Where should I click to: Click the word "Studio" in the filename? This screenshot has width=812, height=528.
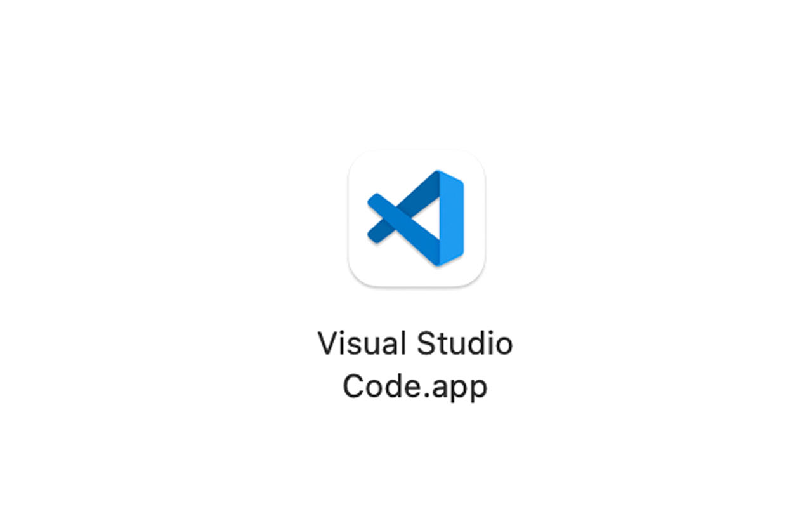pos(465,343)
